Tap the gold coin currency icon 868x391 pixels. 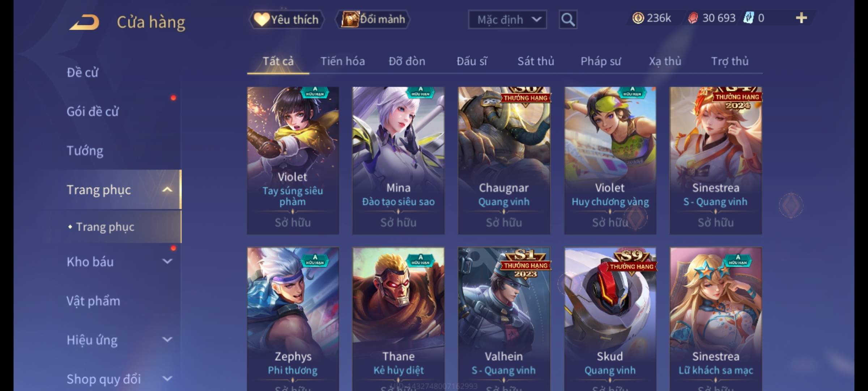pos(638,18)
